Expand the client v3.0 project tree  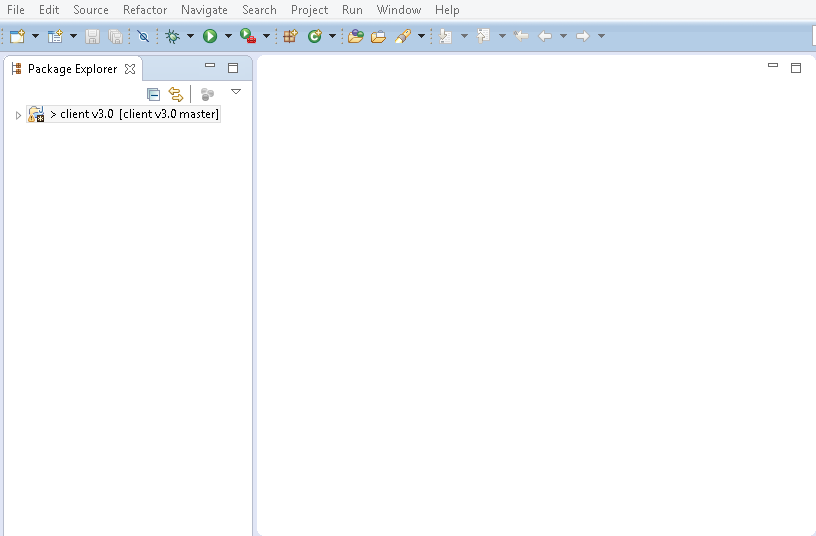(x=18, y=115)
